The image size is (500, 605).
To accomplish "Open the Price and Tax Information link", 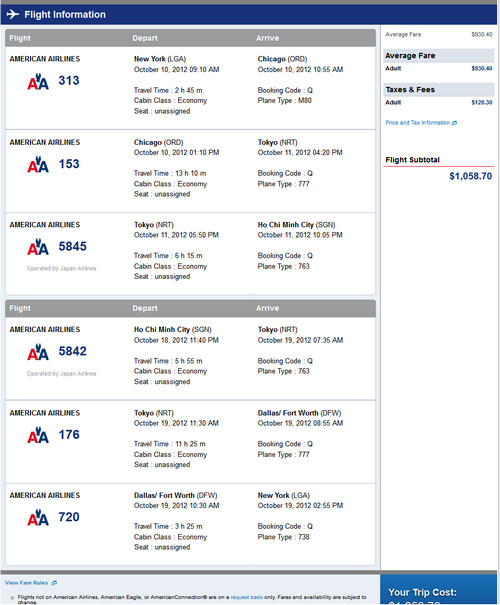I will [417, 123].
